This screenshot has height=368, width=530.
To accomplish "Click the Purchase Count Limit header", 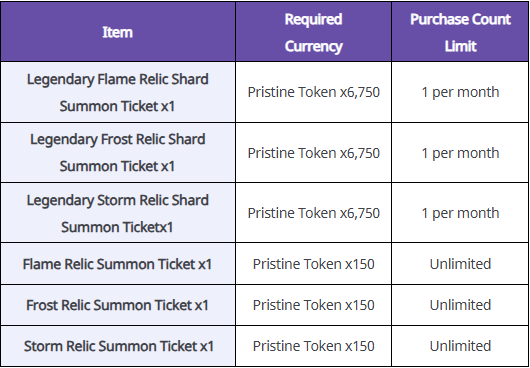I will click(x=460, y=32).
